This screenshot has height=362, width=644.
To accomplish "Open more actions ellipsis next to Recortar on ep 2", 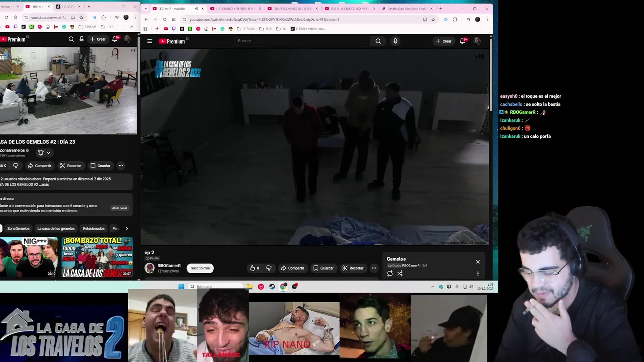I will (374, 268).
